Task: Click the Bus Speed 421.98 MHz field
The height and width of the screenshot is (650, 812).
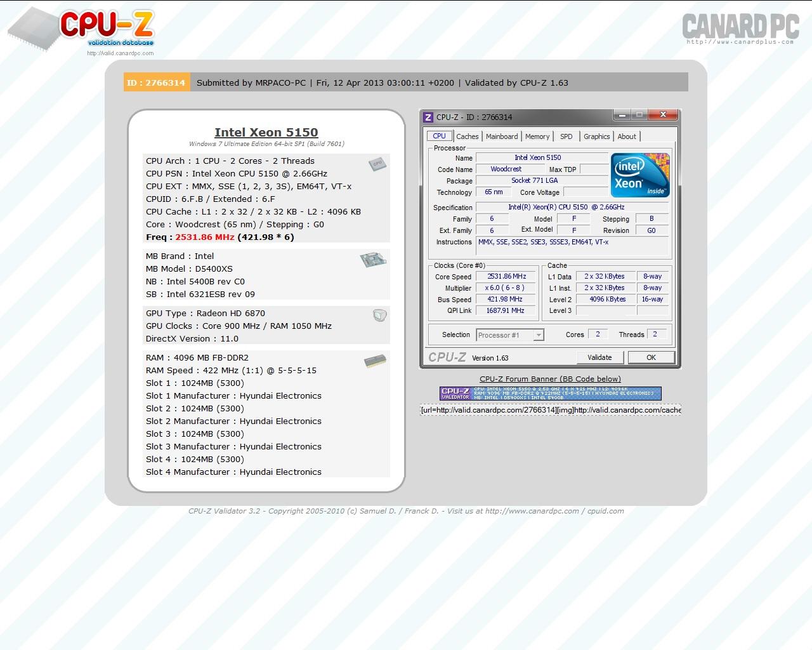Action: pos(506,300)
